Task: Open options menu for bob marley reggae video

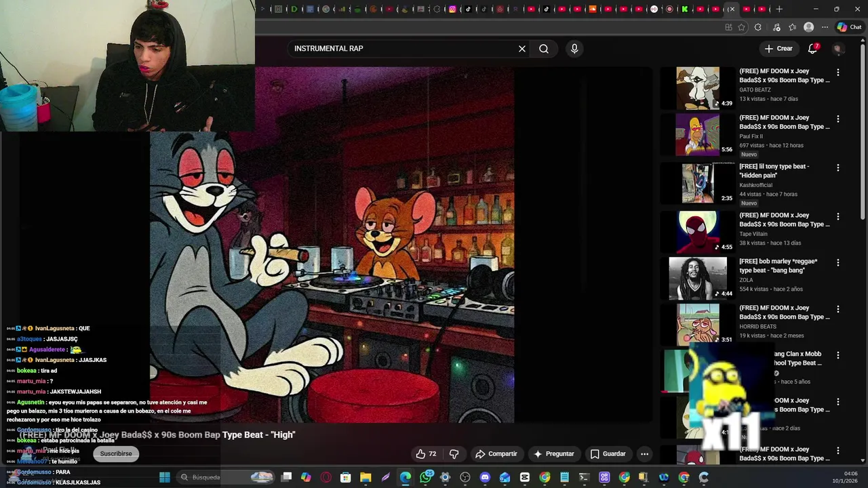Action: point(837,262)
